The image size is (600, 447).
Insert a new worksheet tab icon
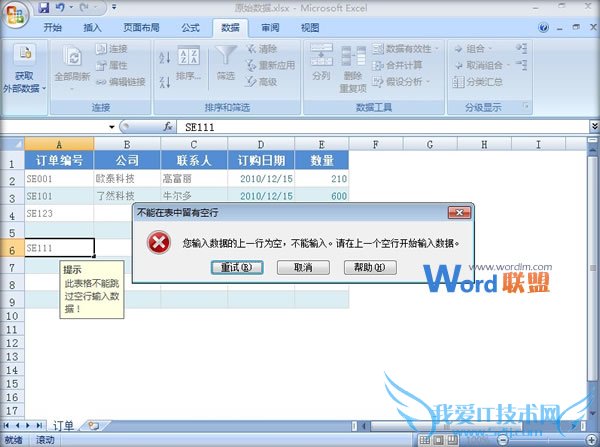coord(93,426)
